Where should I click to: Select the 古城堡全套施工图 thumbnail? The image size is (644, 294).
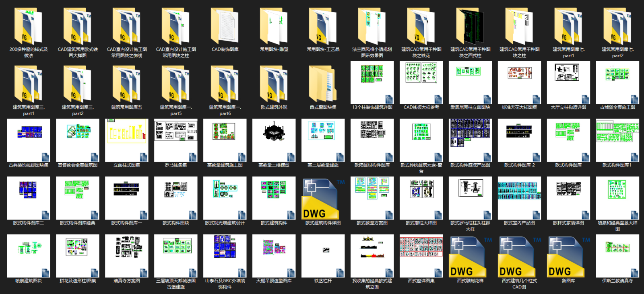click(x=617, y=82)
